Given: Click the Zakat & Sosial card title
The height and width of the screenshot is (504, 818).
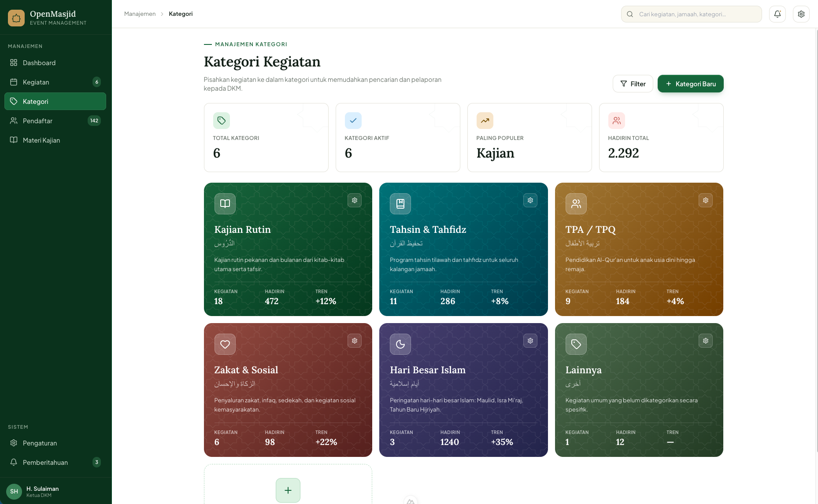Looking at the screenshot, I should click(x=246, y=370).
